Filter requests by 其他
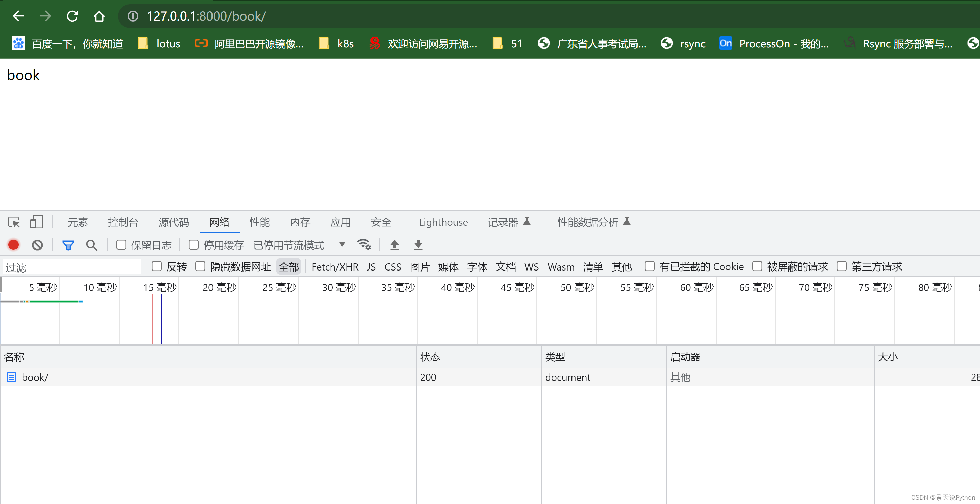The image size is (980, 504). pyautogui.click(x=622, y=267)
